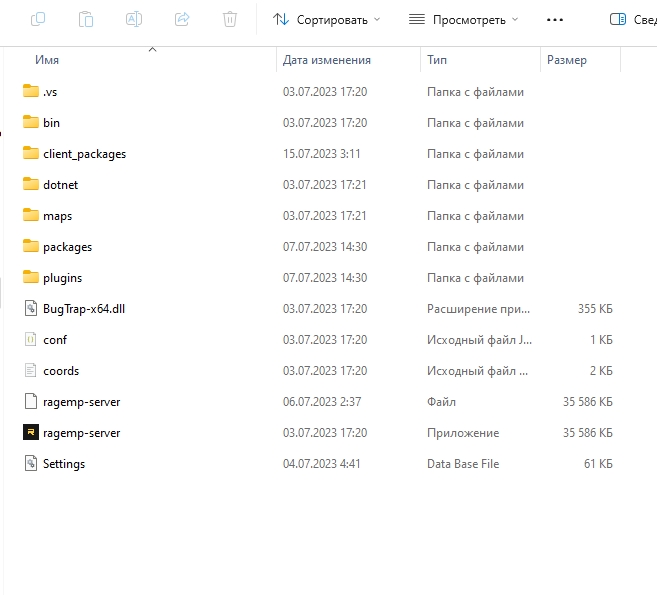Screen dimensions: 657x595
Task: Select the Settings database file icon
Action: [x=30, y=464]
